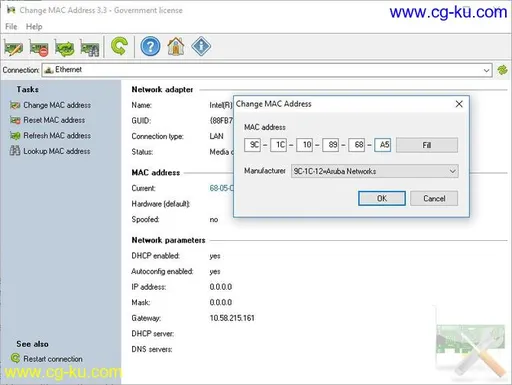Click the See also heading in sidebar

(32, 344)
